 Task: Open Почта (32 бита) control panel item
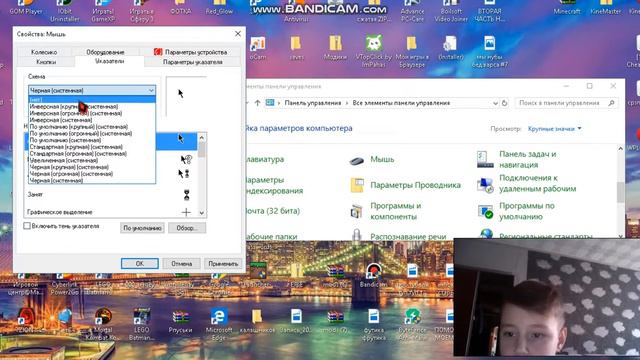click(273, 211)
